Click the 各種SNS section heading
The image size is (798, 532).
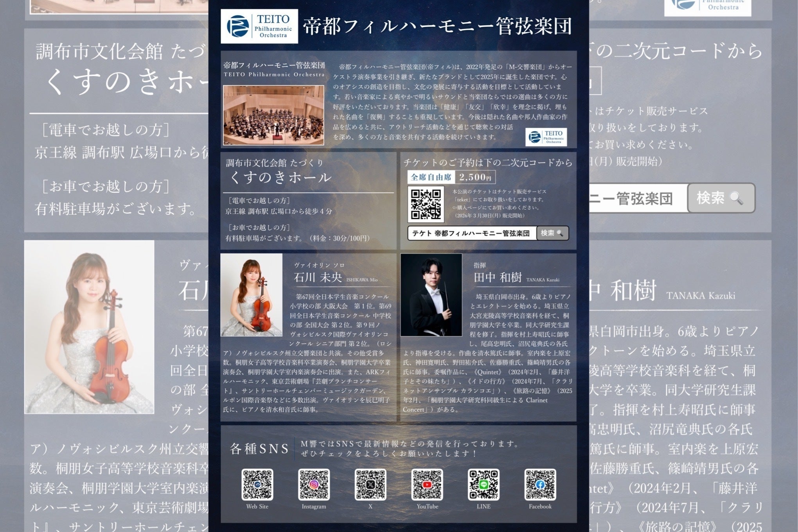pos(259,449)
